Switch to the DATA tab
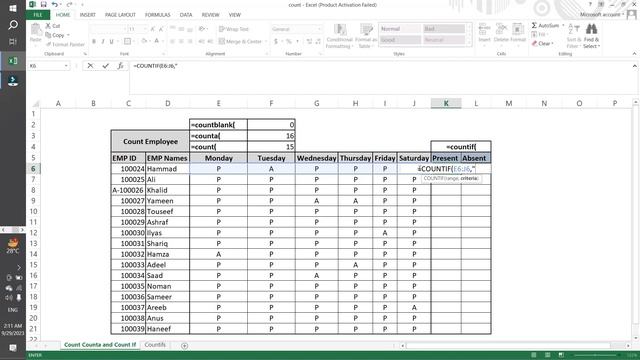This screenshot has height=360, width=640. 186,15
